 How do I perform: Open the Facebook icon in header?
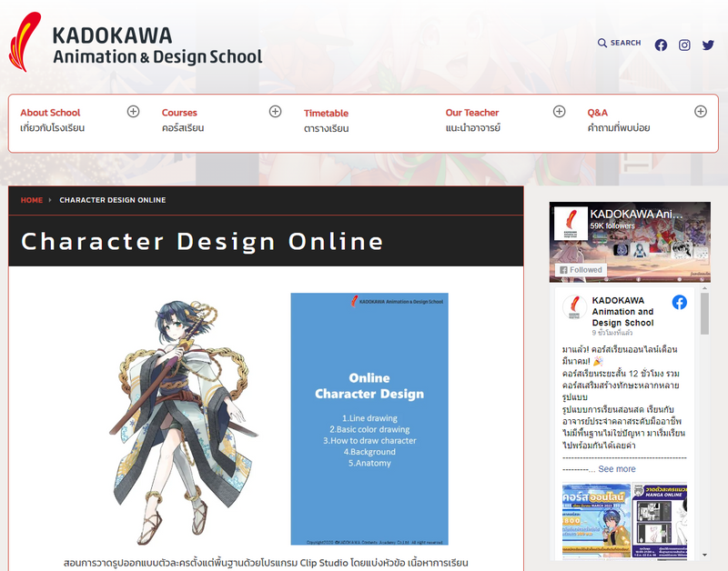click(661, 45)
